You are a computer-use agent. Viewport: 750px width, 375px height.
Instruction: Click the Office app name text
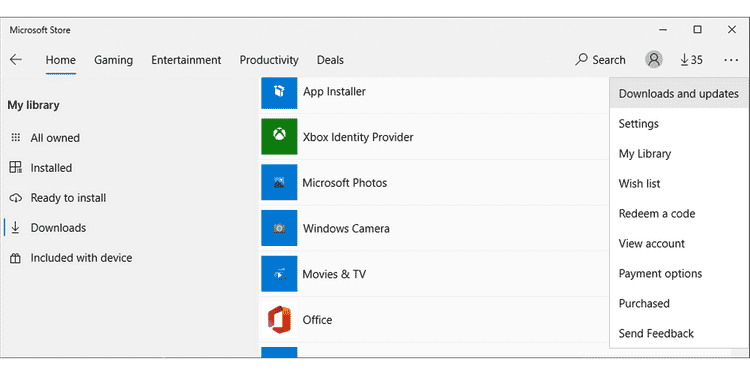(x=317, y=320)
